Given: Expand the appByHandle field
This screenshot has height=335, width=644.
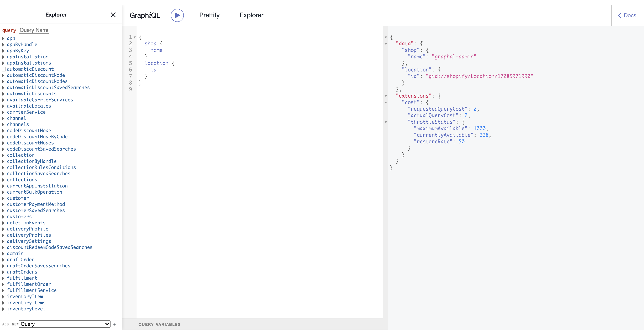Looking at the screenshot, I should [x=3, y=45].
